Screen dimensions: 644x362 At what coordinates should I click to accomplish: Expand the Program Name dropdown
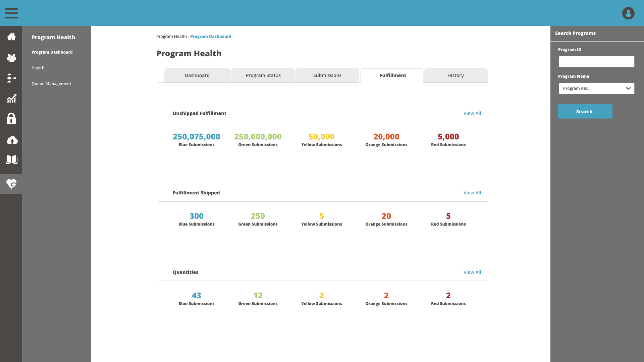596,88
